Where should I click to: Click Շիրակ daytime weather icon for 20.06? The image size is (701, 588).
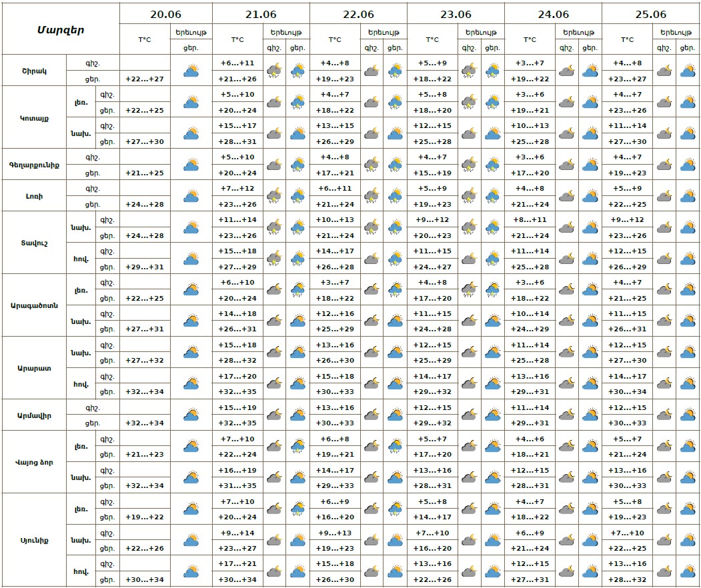pos(191,70)
